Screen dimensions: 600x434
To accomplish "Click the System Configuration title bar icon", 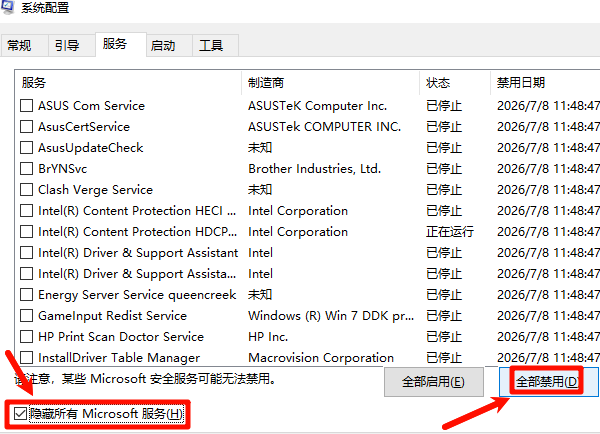I will [7, 6].
